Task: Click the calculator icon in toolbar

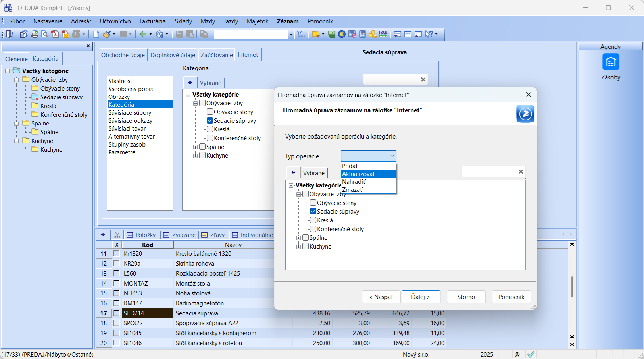Action: click(363, 34)
